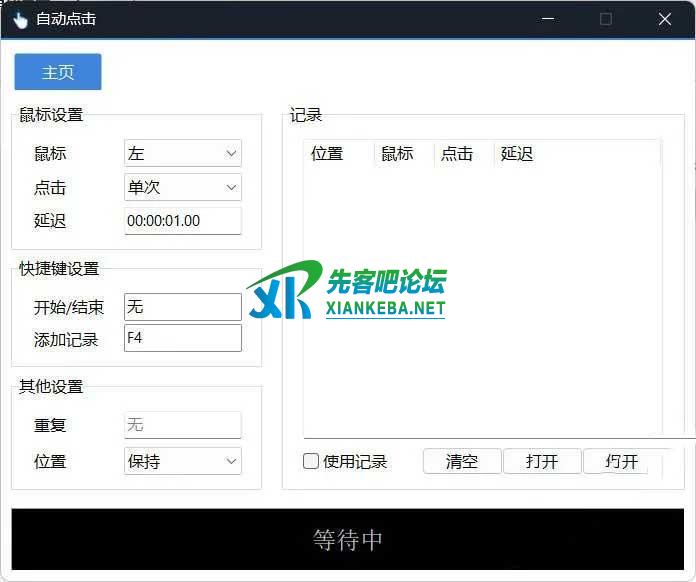Click the hand pointer app icon in title bar

pos(20,19)
